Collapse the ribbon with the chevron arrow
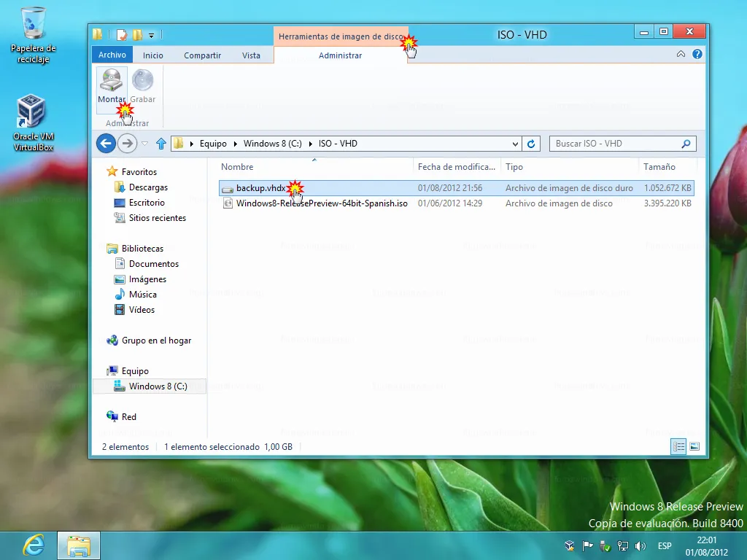747x560 pixels. coord(681,54)
